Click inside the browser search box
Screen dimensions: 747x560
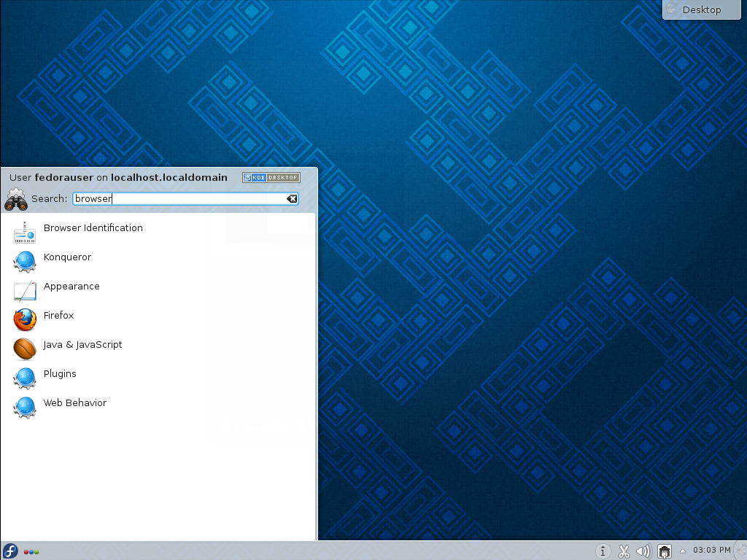182,199
